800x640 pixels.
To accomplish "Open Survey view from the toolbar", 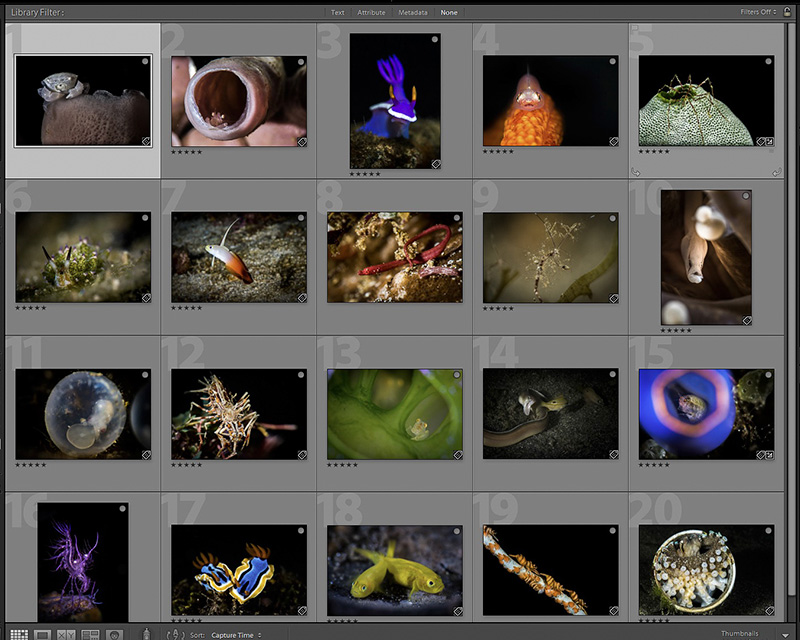I will coord(91,634).
